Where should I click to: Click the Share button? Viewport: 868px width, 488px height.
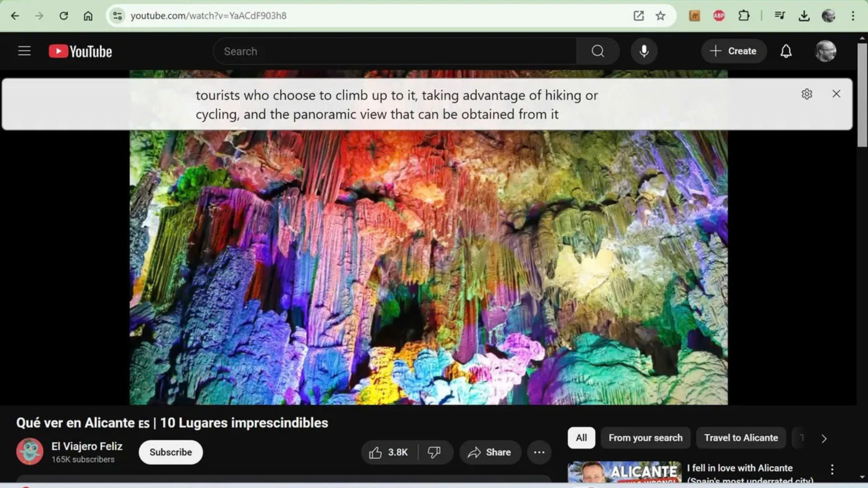point(490,452)
